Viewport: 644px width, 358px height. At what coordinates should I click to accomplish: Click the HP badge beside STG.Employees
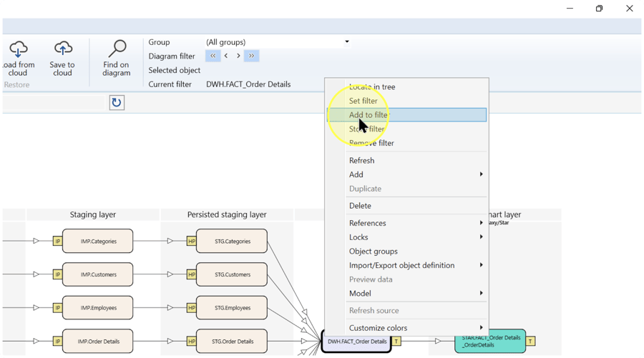pos(191,307)
